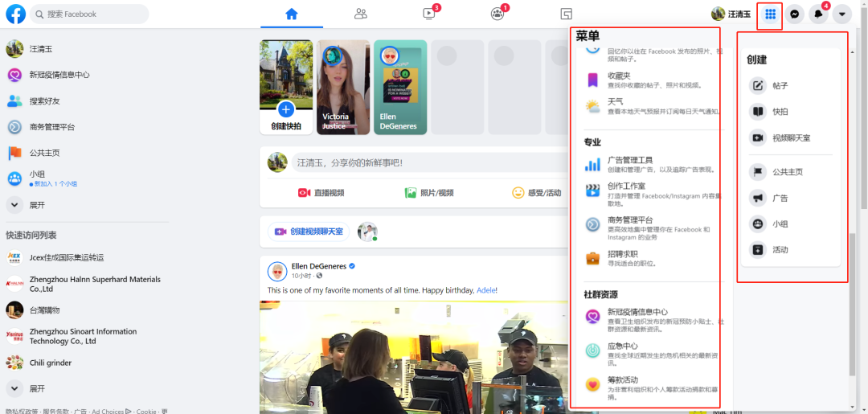Start a 直播视频 live video
This screenshot has width=868, height=414.
pyautogui.click(x=321, y=193)
